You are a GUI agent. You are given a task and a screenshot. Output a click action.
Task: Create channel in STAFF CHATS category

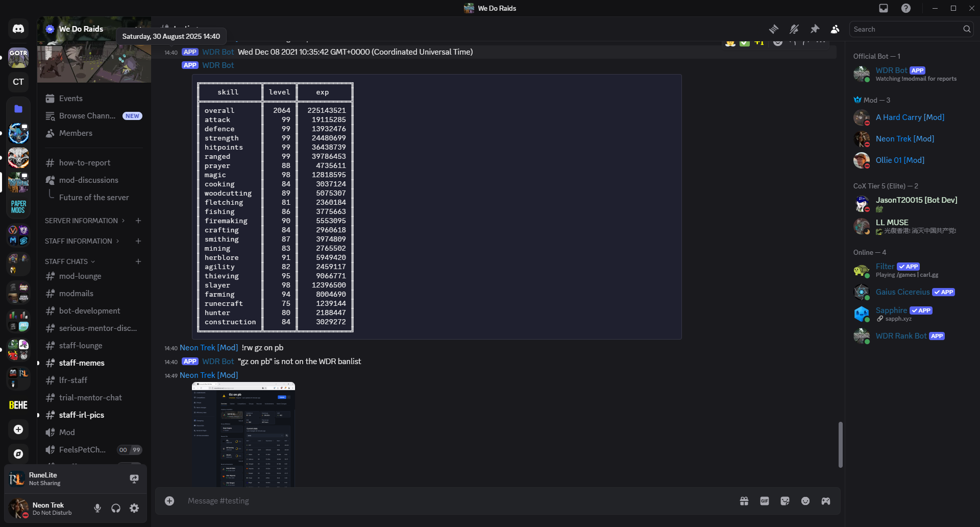click(138, 261)
